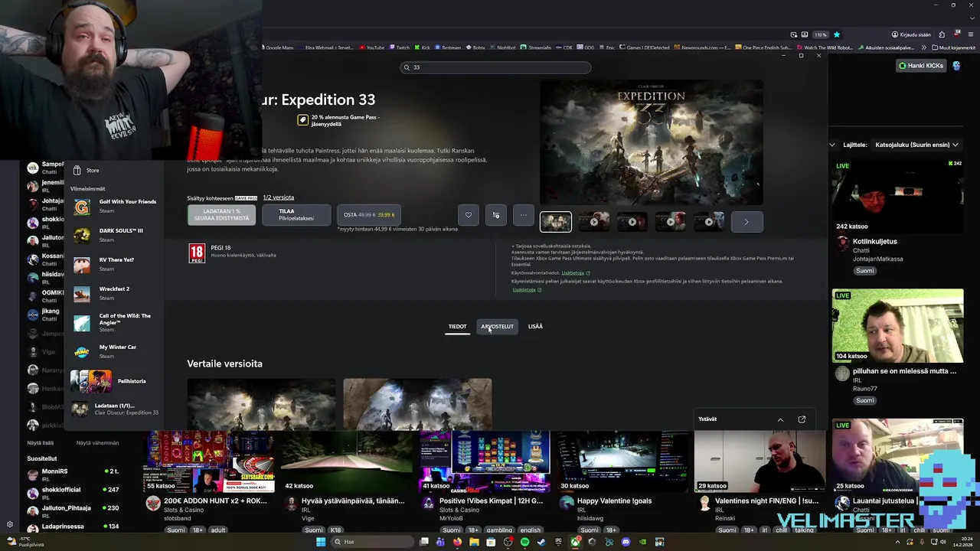Open Pelihistoria game history entry
The width and height of the screenshot is (980, 551).
pyautogui.click(x=115, y=381)
